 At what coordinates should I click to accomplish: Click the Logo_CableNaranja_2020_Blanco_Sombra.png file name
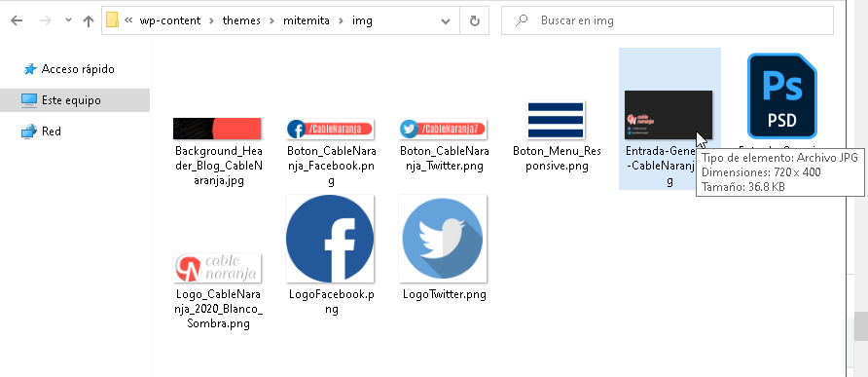pos(218,309)
